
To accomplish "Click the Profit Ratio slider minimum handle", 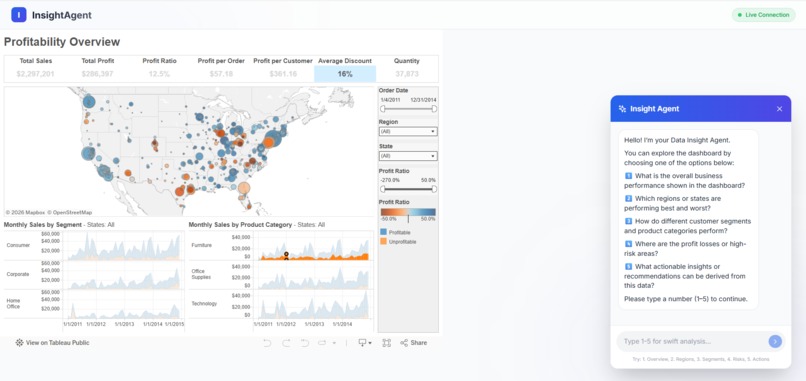I will (x=382, y=189).
